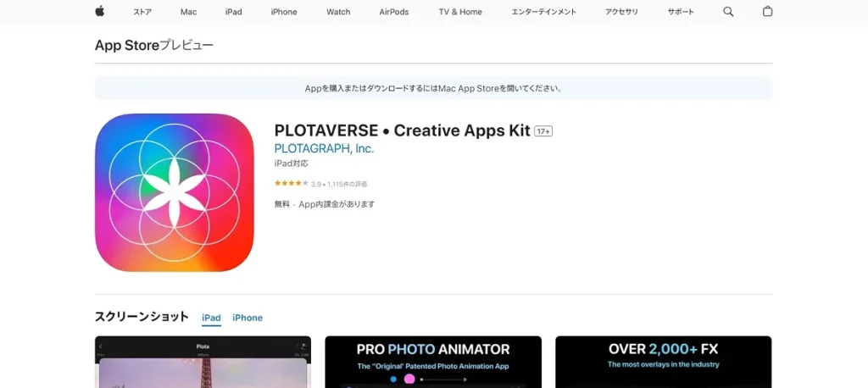Click the iPad対応 text
The height and width of the screenshot is (388, 868).
coord(292,164)
